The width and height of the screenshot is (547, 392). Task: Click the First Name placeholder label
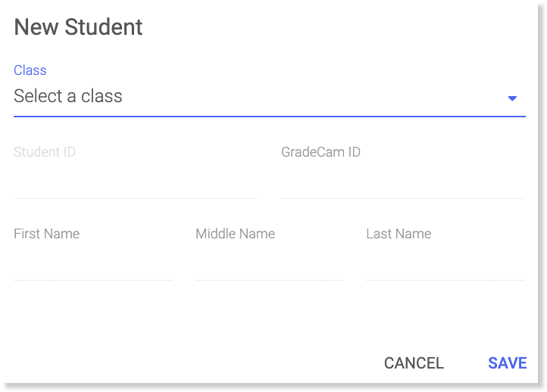(46, 234)
